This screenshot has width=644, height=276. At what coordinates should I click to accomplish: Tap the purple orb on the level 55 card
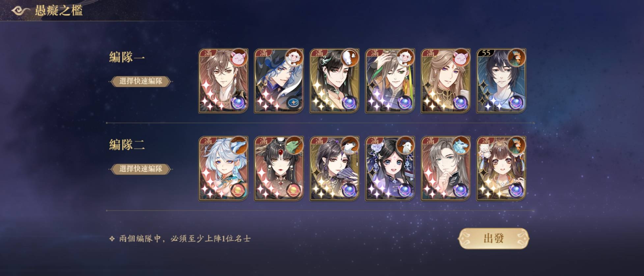(x=516, y=103)
